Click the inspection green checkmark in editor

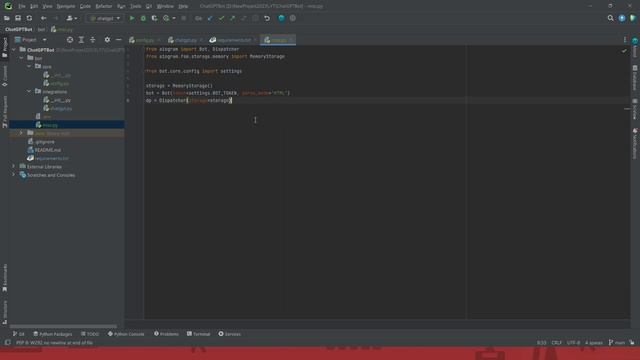(x=624, y=51)
